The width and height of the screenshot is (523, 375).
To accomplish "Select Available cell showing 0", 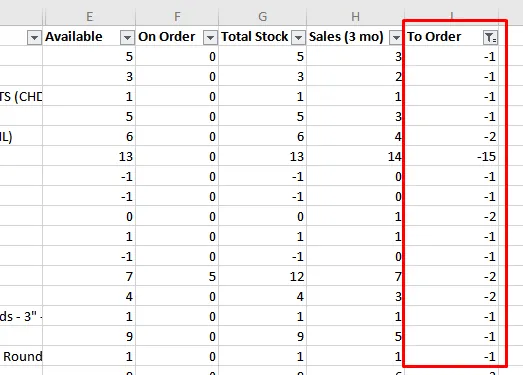I will [x=89, y=216].
